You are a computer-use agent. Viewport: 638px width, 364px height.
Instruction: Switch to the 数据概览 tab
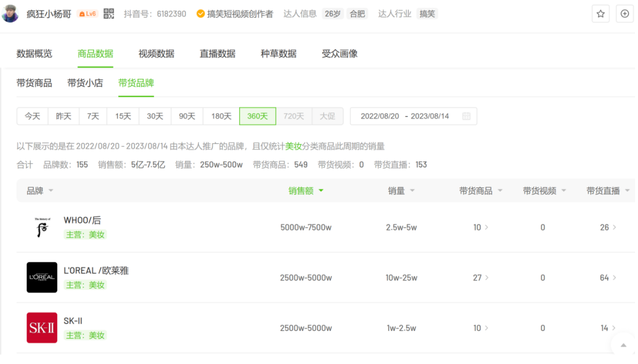pyautogui.click(x=34, y=54)
